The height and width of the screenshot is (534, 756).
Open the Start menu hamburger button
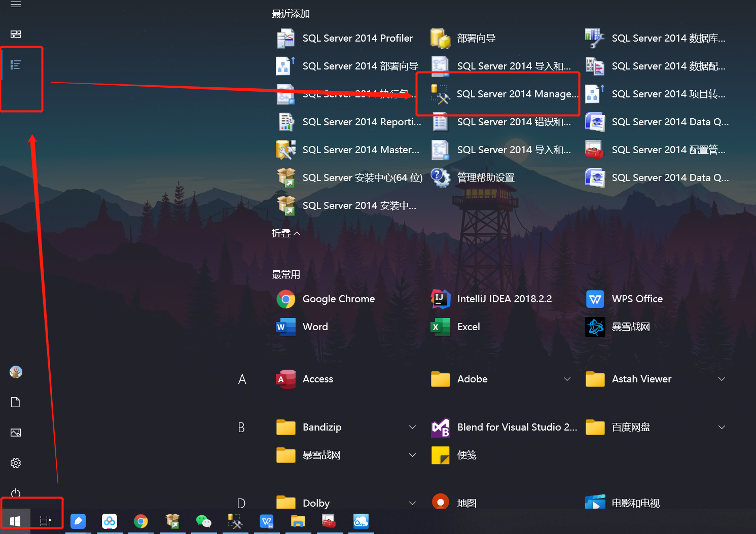15,5
